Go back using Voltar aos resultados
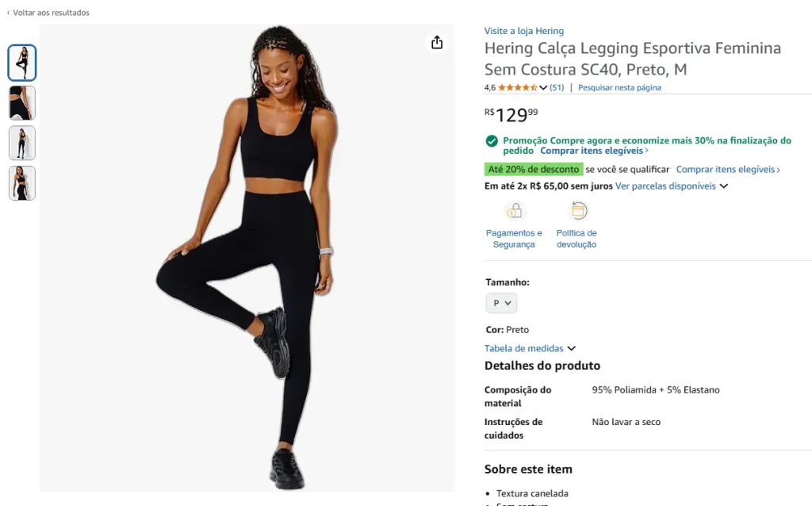This screenshot has width=812, height=506. (48, 13)
